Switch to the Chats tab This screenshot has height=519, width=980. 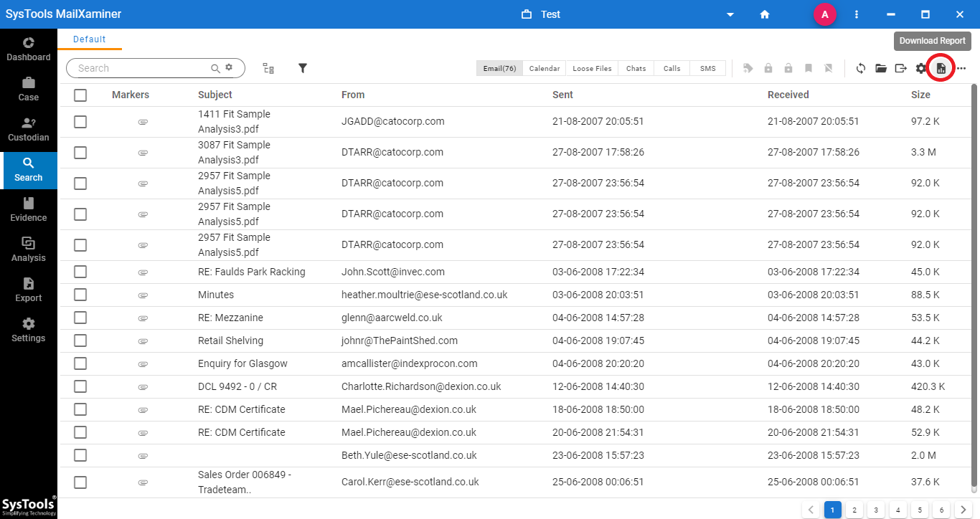636,68
